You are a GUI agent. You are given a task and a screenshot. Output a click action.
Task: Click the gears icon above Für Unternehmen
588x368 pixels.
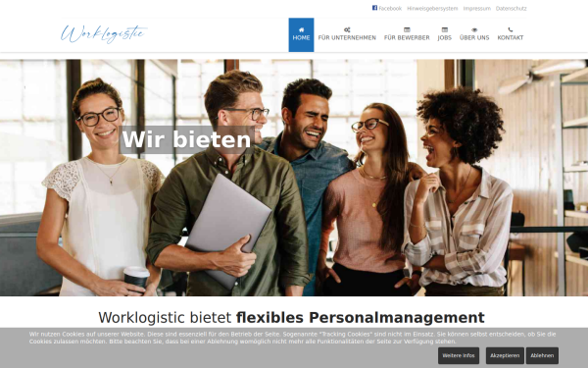point(347,29)
